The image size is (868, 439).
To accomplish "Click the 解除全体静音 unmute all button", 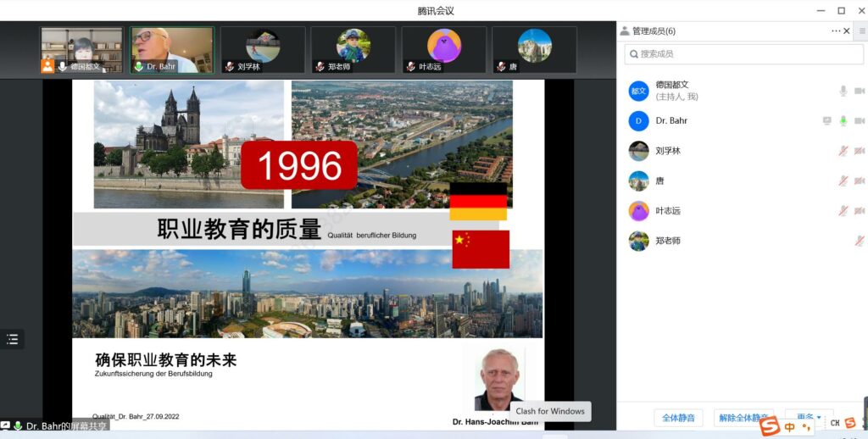I will tap(743, 418).
